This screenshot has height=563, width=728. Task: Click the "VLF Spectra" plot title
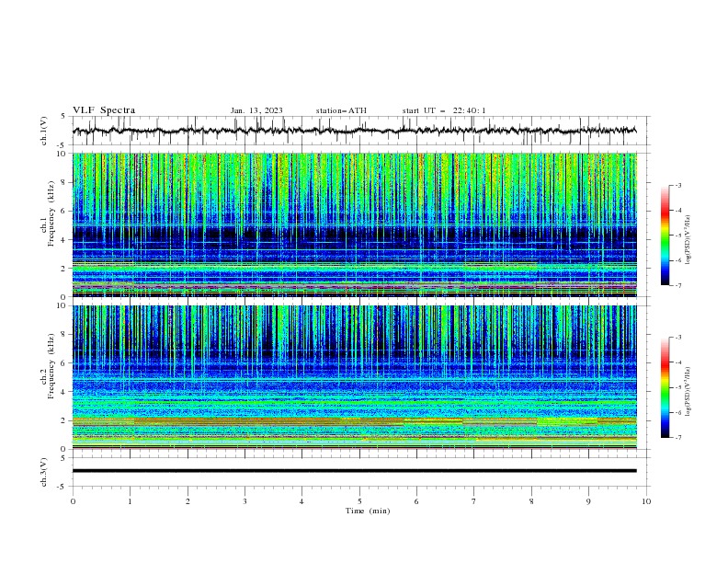click(x=104, y=110)
